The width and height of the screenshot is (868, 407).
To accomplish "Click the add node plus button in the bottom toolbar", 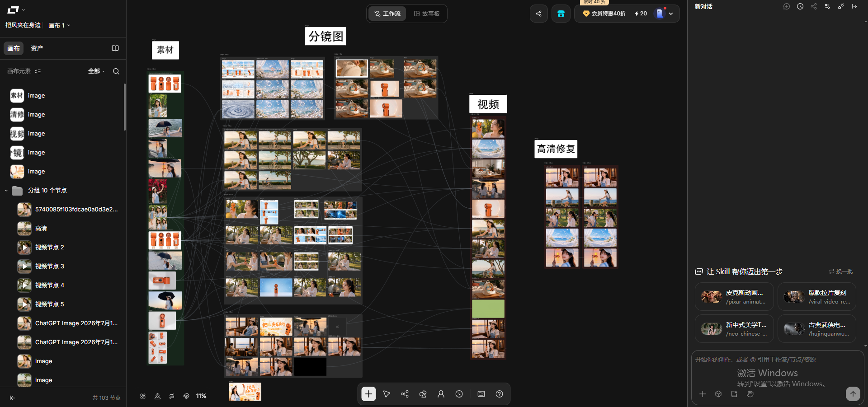I will coord(368,394).
